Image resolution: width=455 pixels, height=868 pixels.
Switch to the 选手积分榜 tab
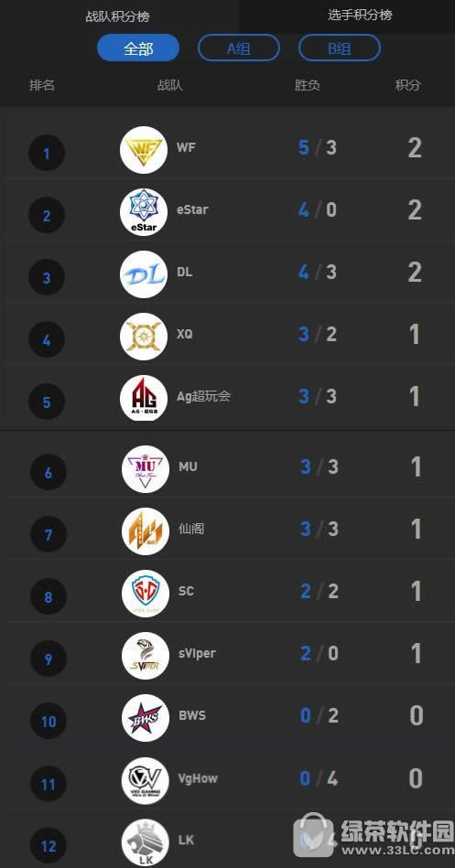pos(360,15)
